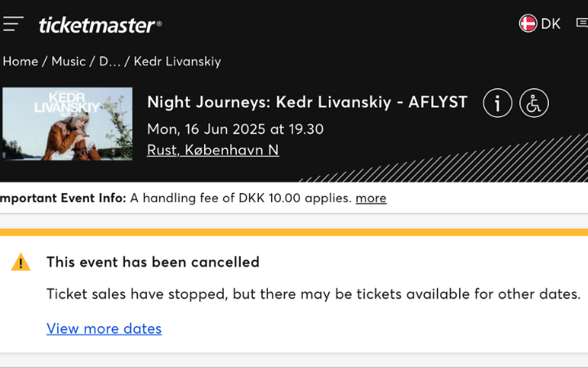Click the partially visible icon right of DK
The height and width of the screenshot is (368, 588).
coord(581,24)
